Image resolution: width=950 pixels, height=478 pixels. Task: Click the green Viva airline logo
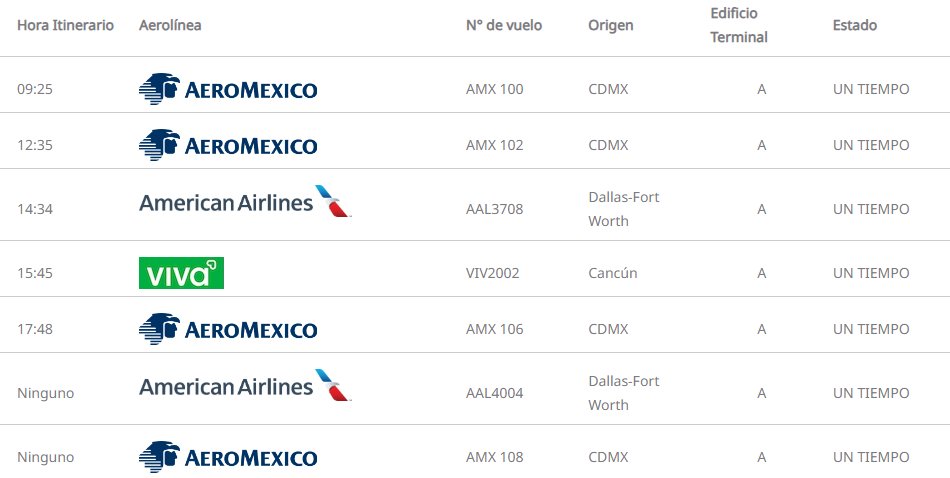181,273
